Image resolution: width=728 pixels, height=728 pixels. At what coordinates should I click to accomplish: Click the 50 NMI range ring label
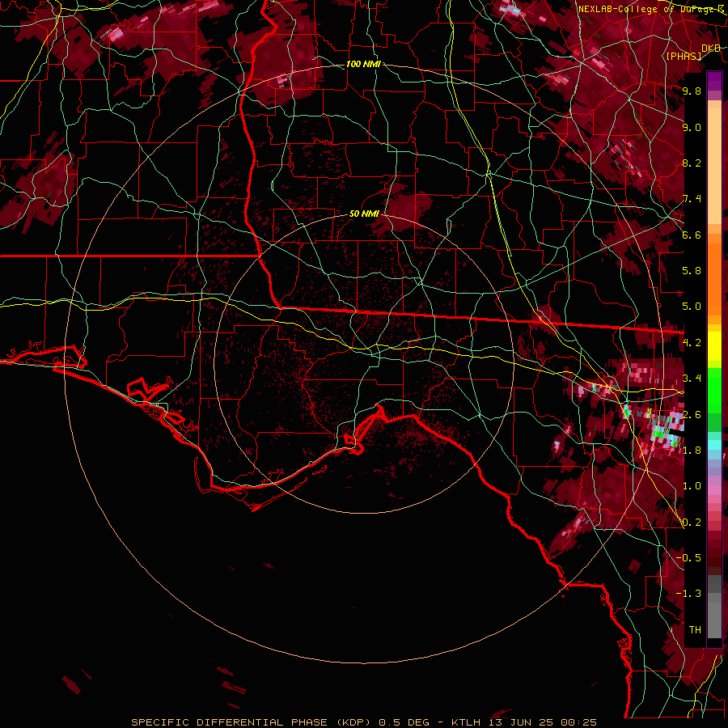pyautogui.click(x=364, y=214)
